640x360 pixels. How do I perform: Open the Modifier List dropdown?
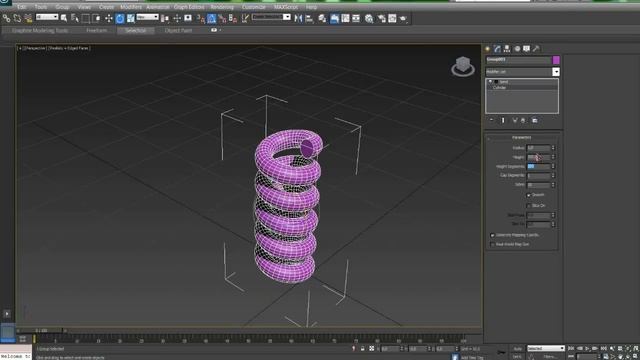tap(522, 72)
